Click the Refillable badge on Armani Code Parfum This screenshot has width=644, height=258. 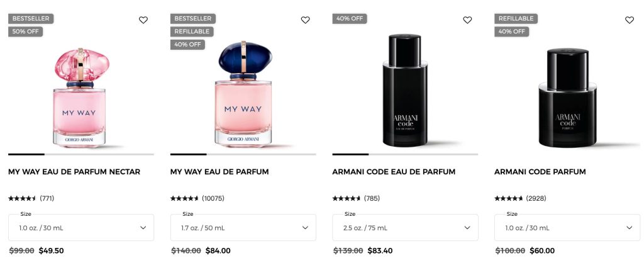[516, 18]
